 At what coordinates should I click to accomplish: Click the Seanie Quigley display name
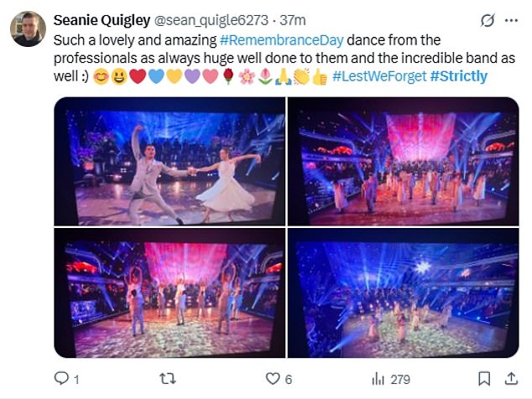[x=102, y=20]
